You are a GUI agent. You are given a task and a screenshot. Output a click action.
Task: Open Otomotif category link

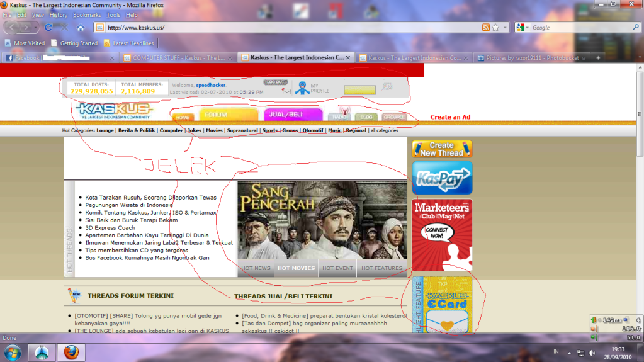(313, 130)
